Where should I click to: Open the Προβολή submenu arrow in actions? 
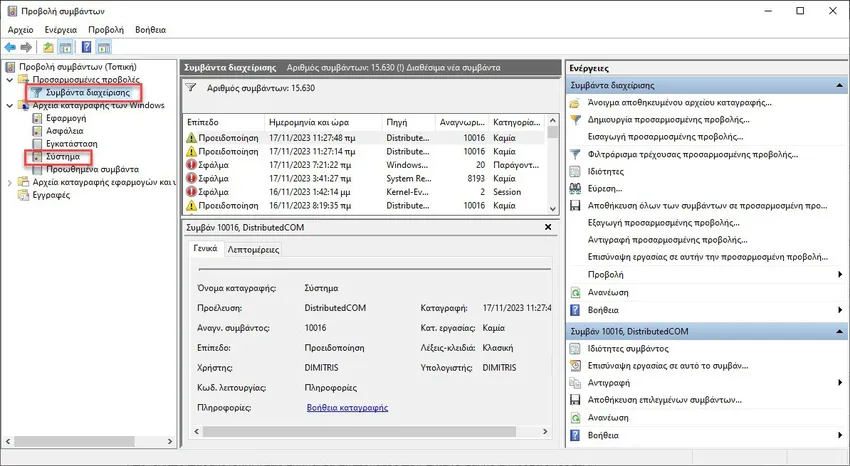[x=840, y=275]
